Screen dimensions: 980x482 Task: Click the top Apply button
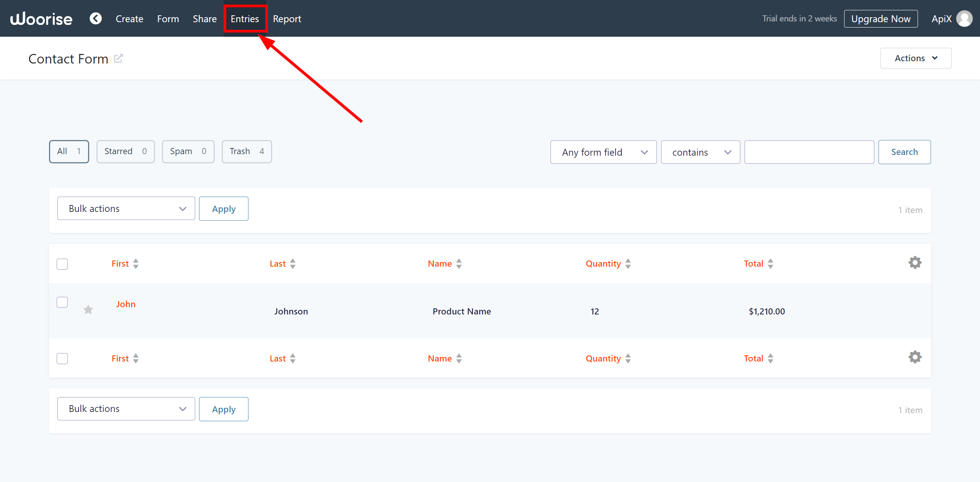224,208
